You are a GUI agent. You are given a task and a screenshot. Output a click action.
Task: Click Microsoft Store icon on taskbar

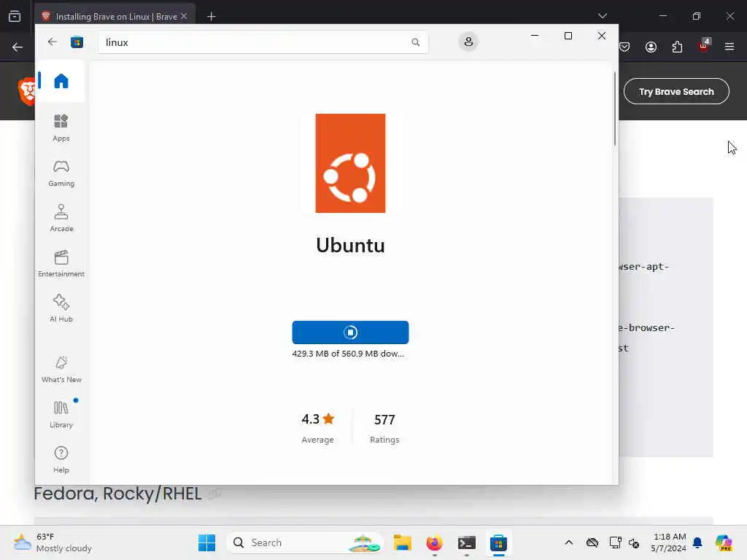pyautogui.click(x=498, y=542)
